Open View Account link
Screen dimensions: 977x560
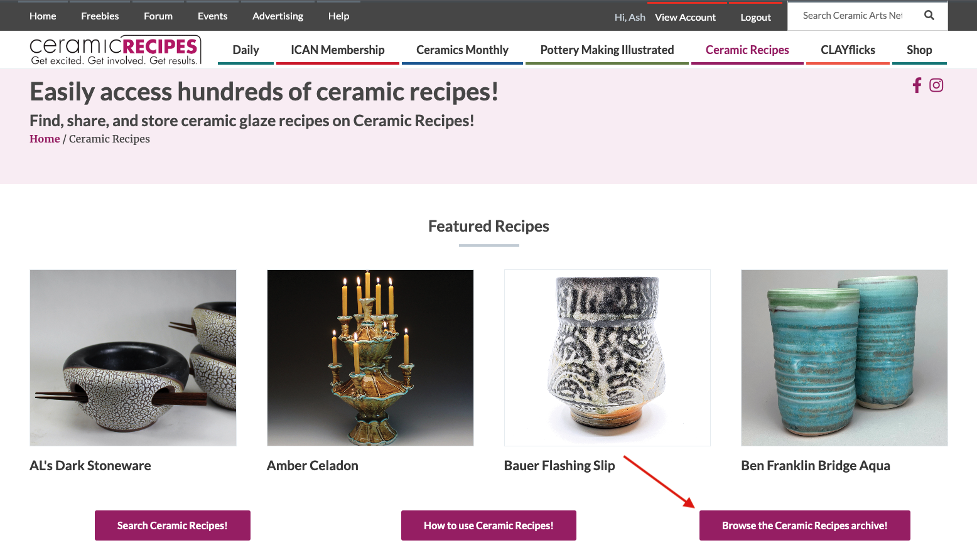pyautogui.click(x=685, y=17)
